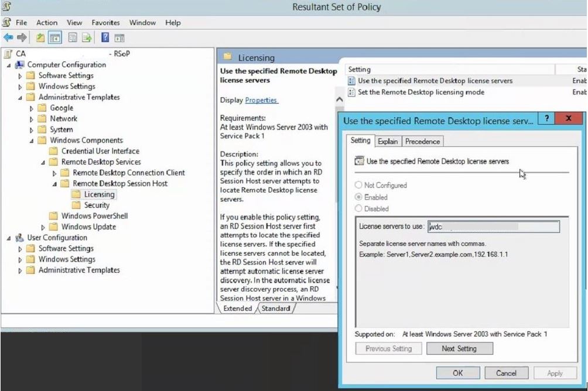Click the License servers to use field
The image size is (588, 391).
(x=493, y=227)
